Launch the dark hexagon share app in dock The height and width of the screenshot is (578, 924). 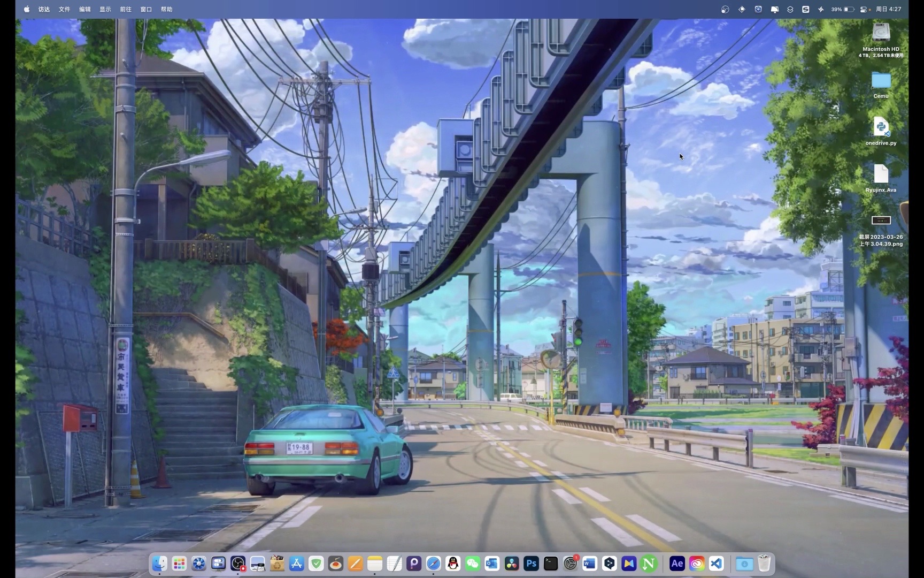pos(610,564)
